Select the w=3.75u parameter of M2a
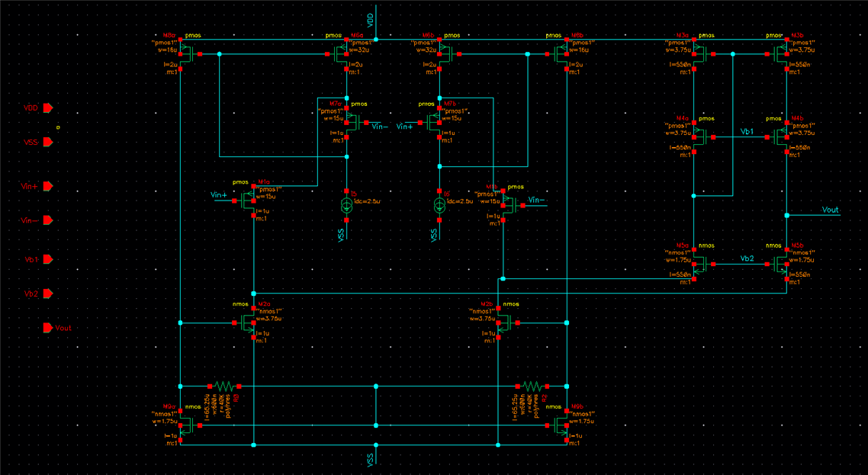The image size is (868, 475). tap(269, 319)
